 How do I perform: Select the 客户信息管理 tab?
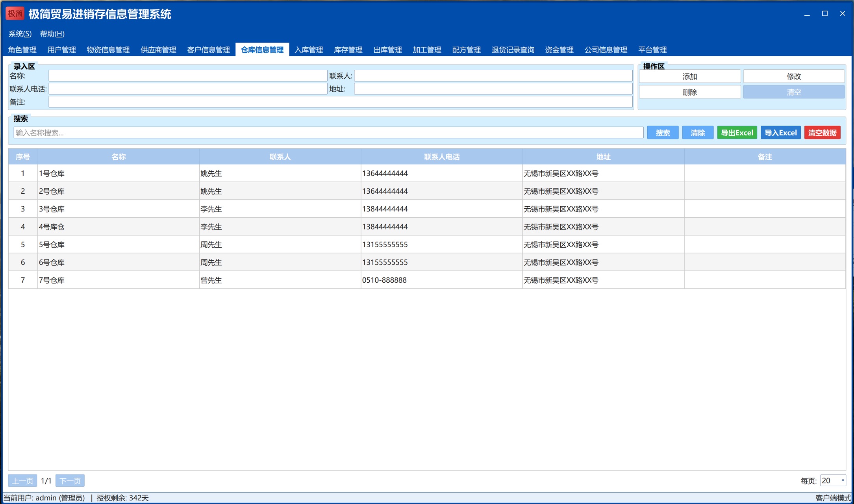(208, 50)
